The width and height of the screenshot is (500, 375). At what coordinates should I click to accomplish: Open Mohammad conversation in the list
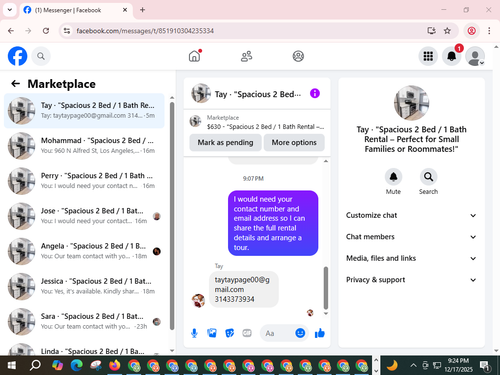point(84,146)
